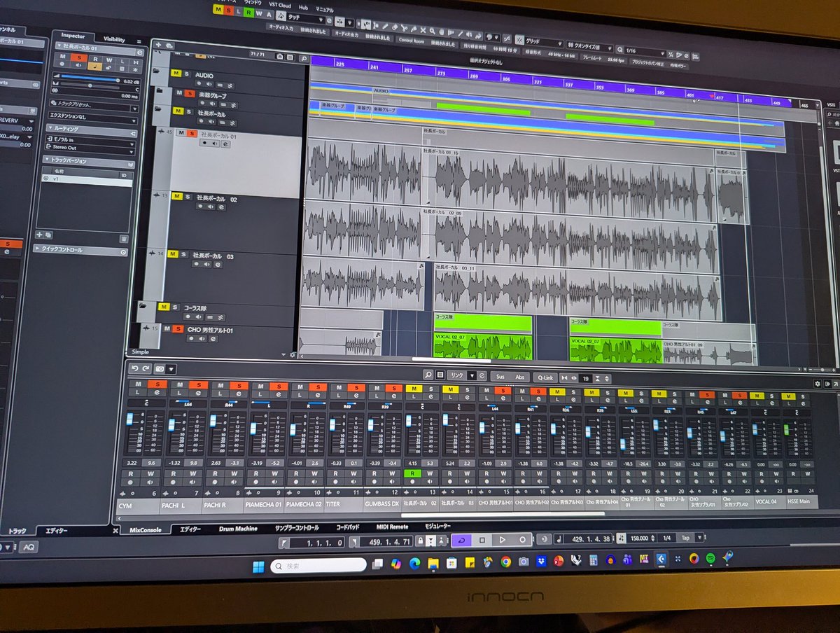
Task: Toggle Inspector Mute button for 社長ボーカル 01
Action: pyautogui.click(x=64, y=57)
